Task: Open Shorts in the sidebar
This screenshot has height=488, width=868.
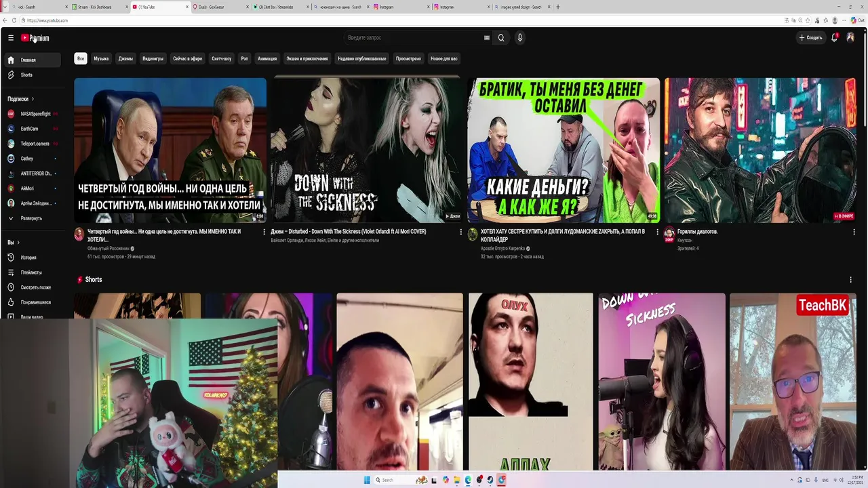Action: [32, 75]
